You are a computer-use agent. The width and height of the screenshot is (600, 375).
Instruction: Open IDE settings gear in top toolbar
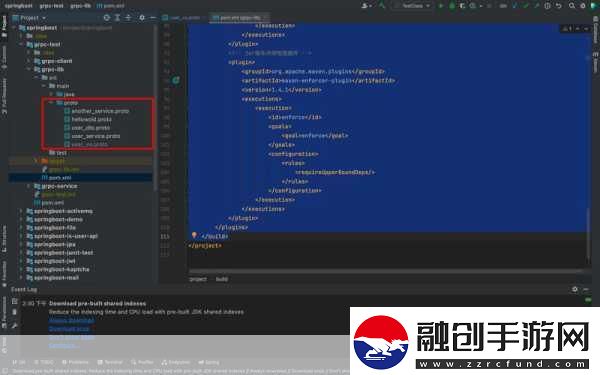(583, 6)
